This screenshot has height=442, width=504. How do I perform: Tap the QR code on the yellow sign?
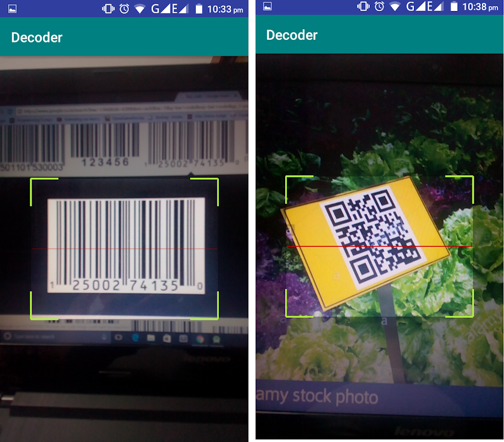pyautogui.click(x=373, y=236)
